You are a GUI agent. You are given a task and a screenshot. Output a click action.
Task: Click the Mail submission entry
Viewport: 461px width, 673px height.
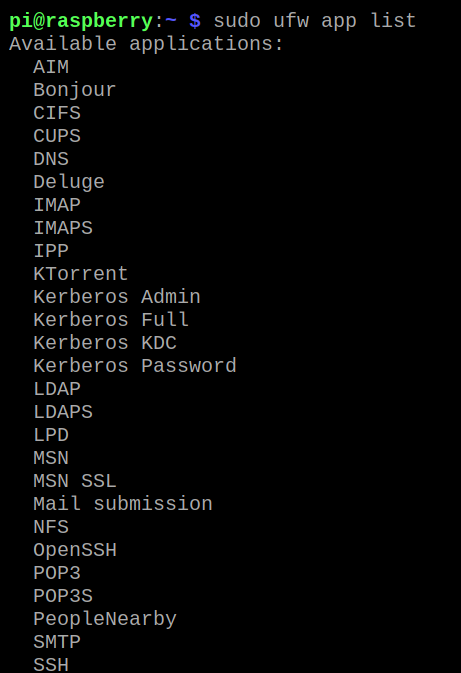[123, 504]
